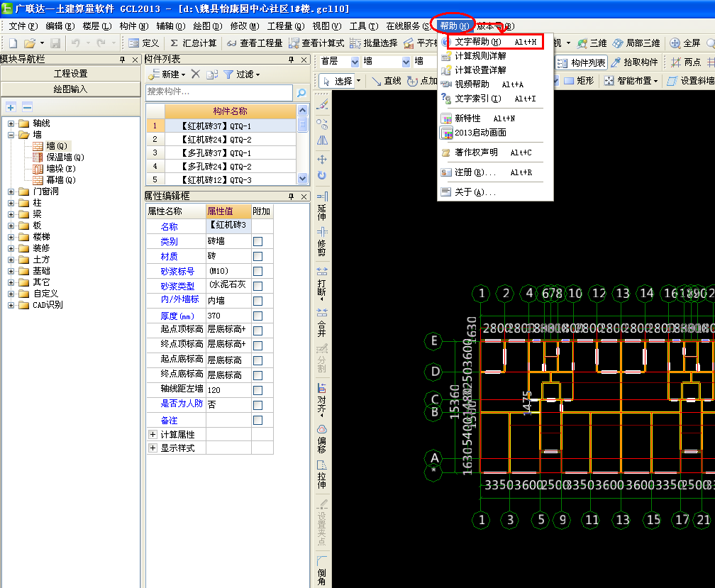Viewport: 715px width, 588px height.
Task: Click the 搜索构件 search field
Action: click(219, 92)
